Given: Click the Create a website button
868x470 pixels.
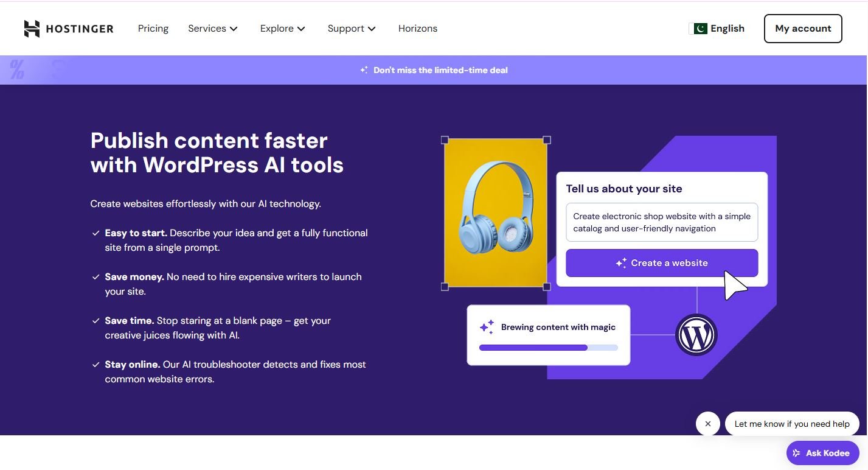Looking at the screenshot, I should coord(662,263).
